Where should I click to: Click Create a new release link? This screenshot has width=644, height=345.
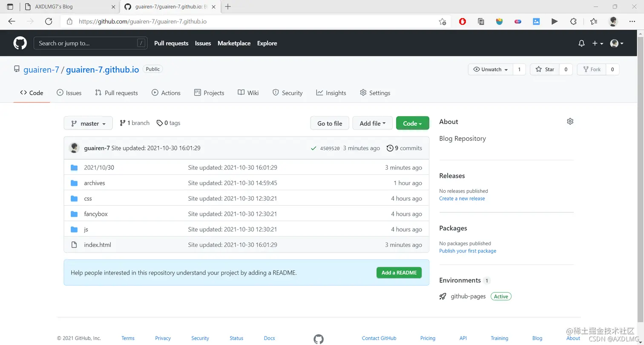coord(462,198)
